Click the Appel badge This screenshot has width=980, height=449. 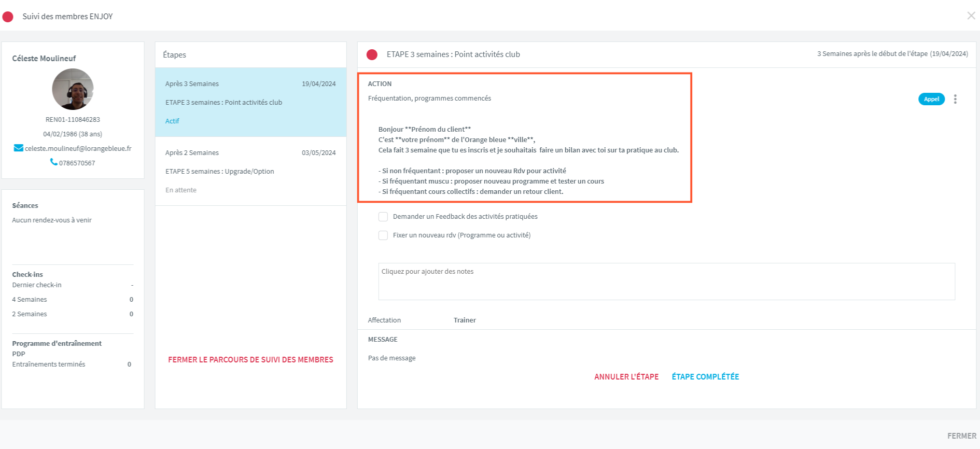tap(931, 99)
